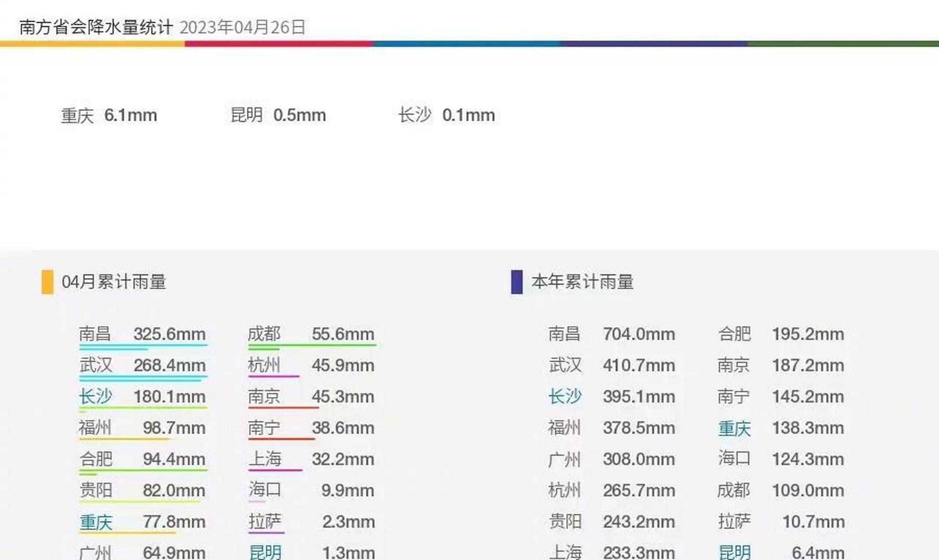Screen dimensions: 939x560
Task: Click the 268.4mm value for 武汉
Action: tap(169, 365)
